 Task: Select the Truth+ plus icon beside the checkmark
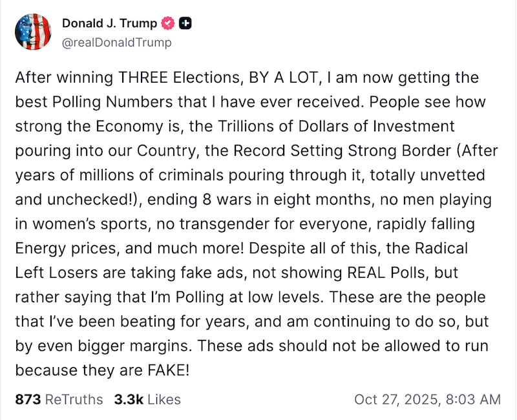pyautogui.click(x=184, y=23)
